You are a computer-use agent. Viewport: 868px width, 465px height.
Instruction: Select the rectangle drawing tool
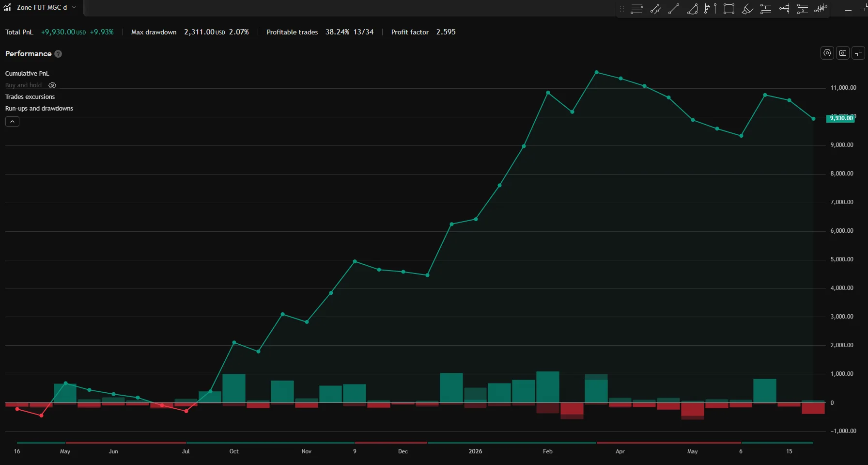(729, 9)
